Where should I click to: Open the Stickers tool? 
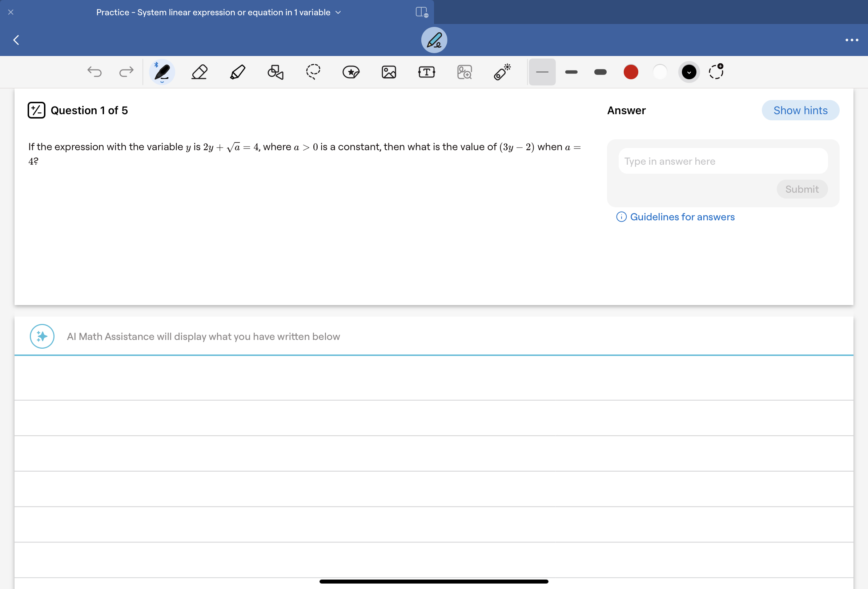(351, 72)
